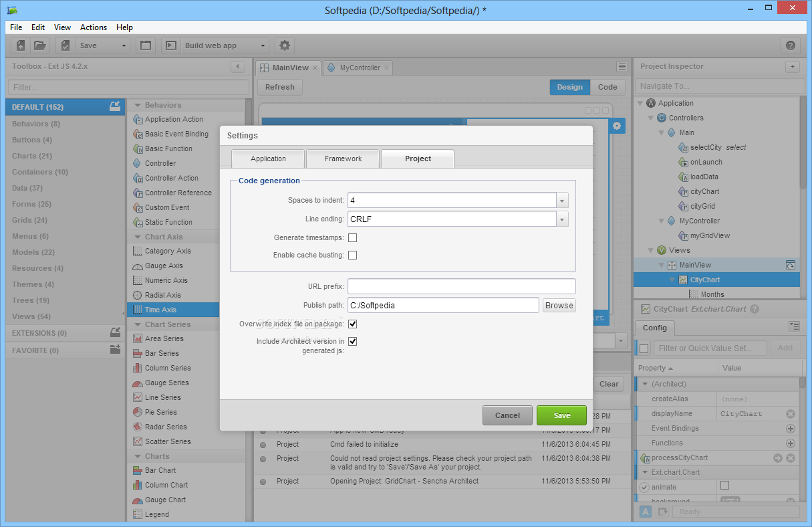Click Save button in Settings dialog
The image size is (812, 527).
coord(561,415)
